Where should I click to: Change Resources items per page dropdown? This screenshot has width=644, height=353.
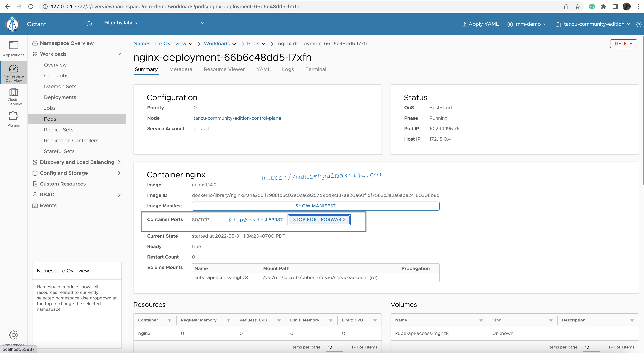point(334,347)
